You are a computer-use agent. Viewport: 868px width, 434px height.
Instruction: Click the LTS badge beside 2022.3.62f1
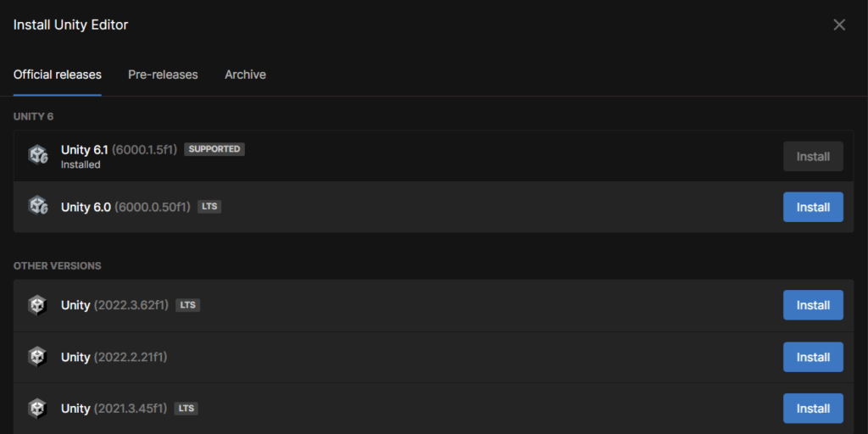pyautogui.click(x=187, y=305)
